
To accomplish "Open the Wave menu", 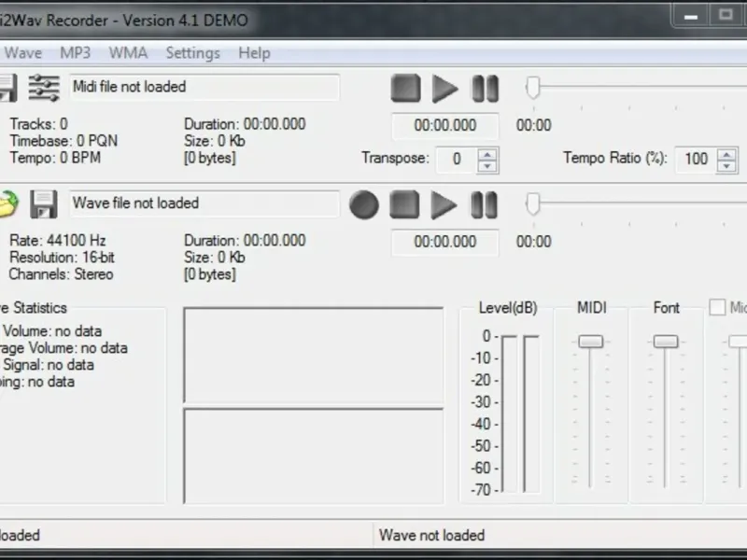I will point(22,52).
